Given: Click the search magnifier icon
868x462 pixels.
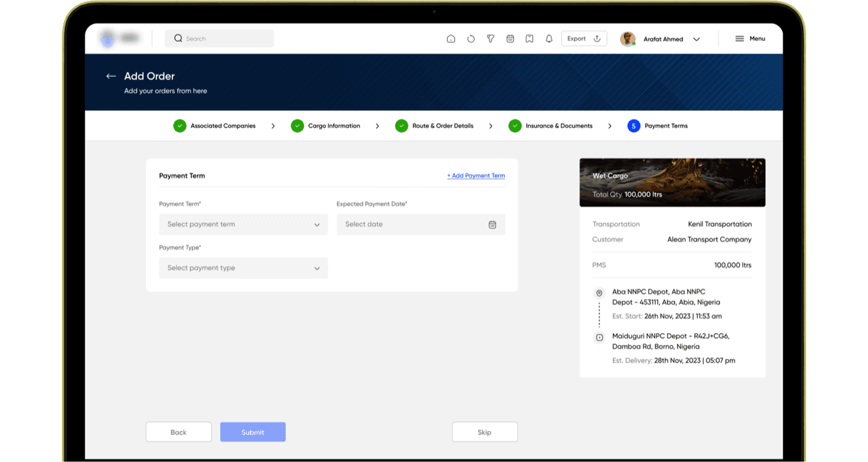Looking at the screenshot, I should (178, 39).
